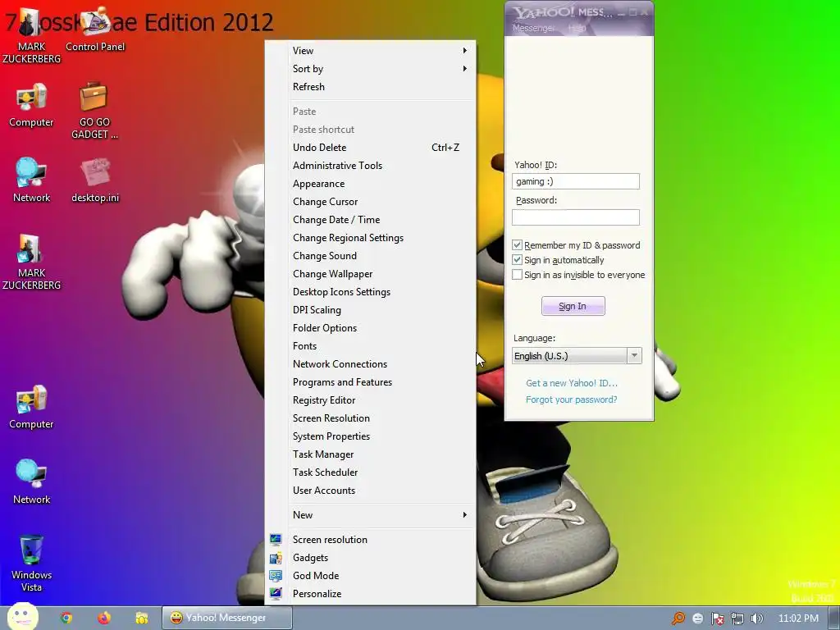Open the Windows Vista recycle bin icon
Viewport: 840px width, 630px height.
point(31,563)
